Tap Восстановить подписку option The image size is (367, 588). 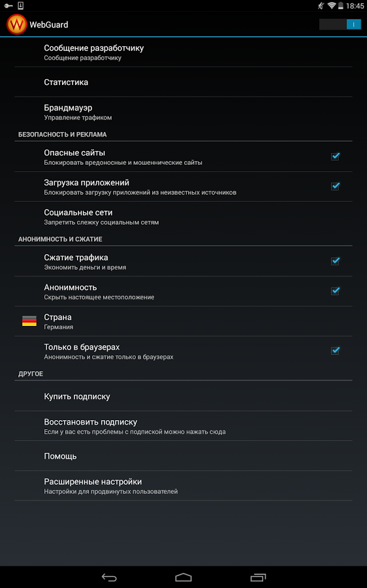(183, 426)
